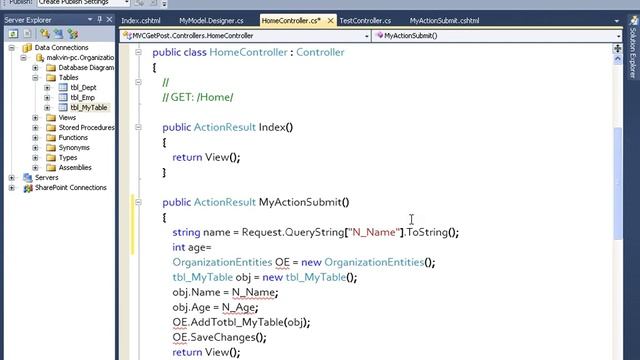This screenshot has width=640, height=360.
Task: Click on the "N_Name" string literal
Action: pyautogui.click(x=374, y=232)
